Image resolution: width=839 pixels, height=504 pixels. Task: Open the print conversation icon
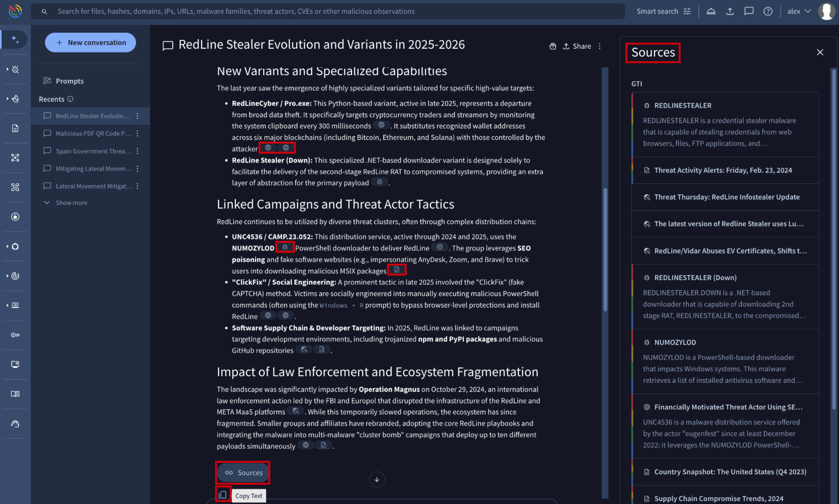pyautogui.click(x=553, y=46)
